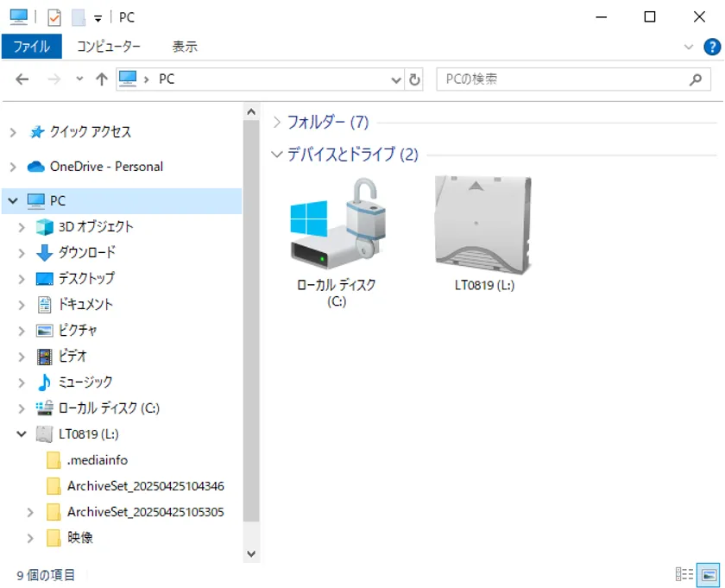Click the デスクトップ icon in tree
The height and width of the screenshot is (588, 725).
pyautogui.click(x=44, y=279)
